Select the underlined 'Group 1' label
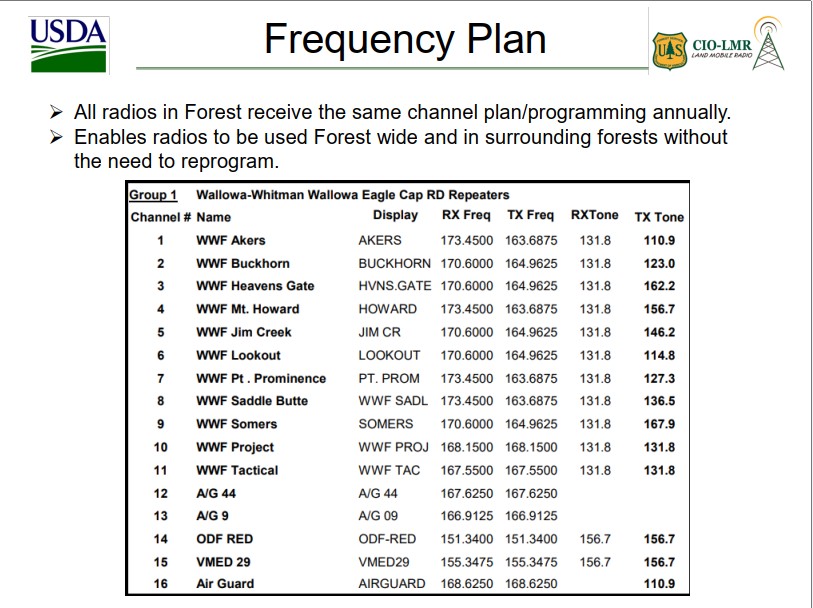 [153, 195]
